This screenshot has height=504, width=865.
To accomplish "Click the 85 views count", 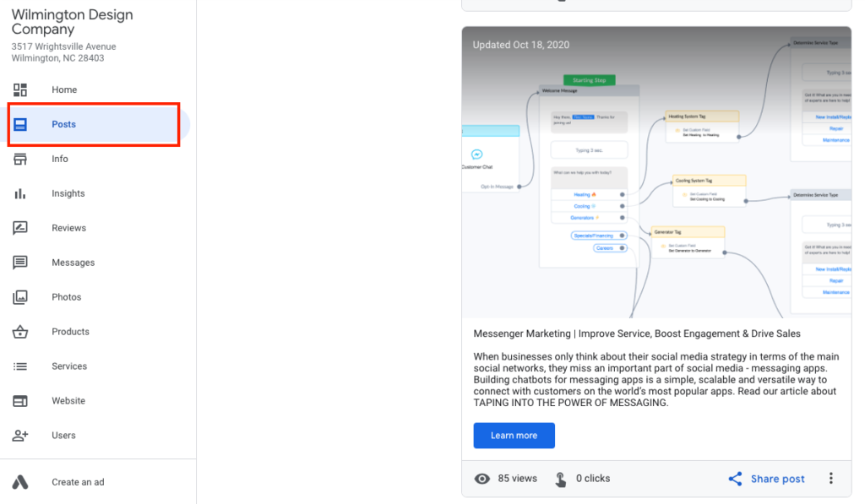I will pos(518,479).
